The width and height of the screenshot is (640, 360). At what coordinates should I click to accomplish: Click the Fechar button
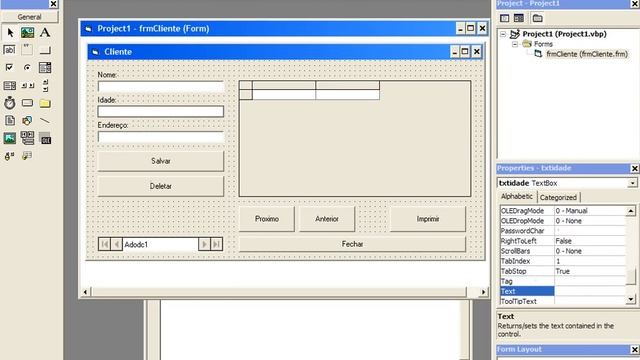point(353,244)
